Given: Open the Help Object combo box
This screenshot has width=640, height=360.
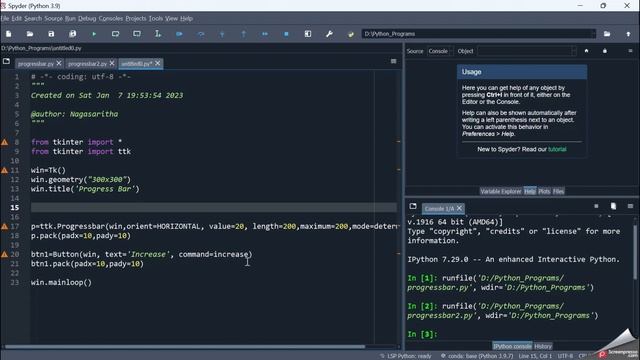Looking at the screenshot, I should tap(527, 51).
